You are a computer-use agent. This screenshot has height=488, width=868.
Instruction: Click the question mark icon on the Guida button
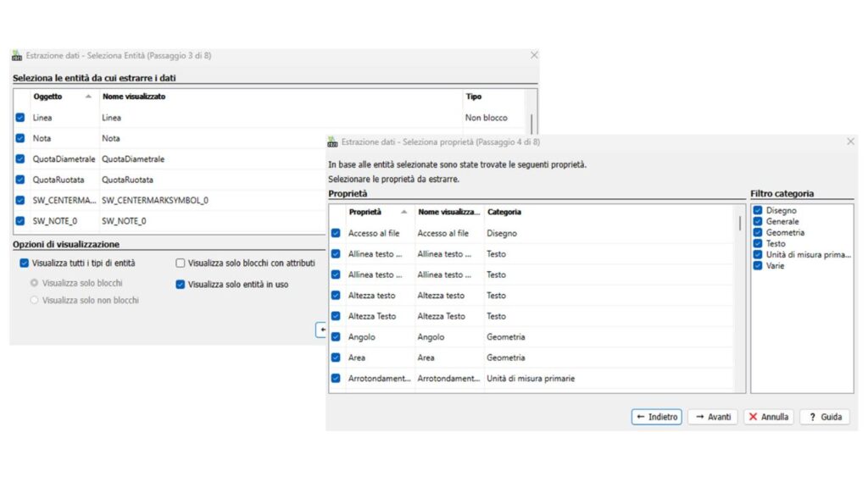812,417
